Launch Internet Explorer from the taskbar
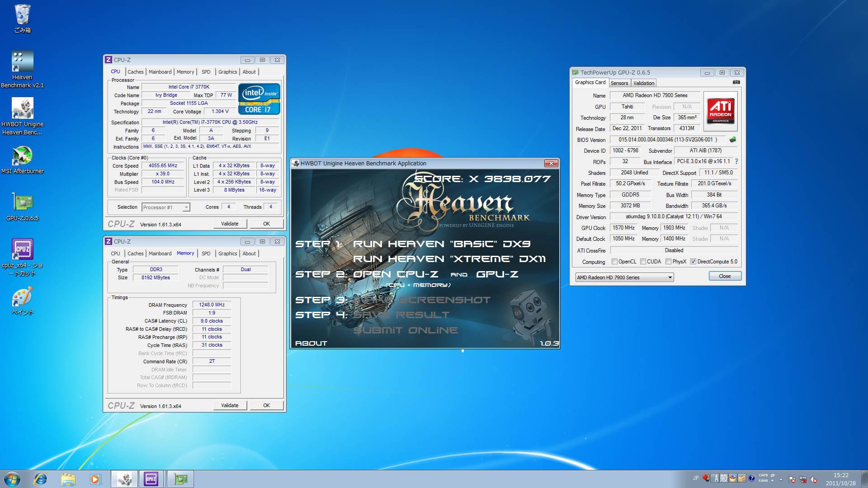The height and width of the screenshot is (488, 868). (x=41, y=479)
